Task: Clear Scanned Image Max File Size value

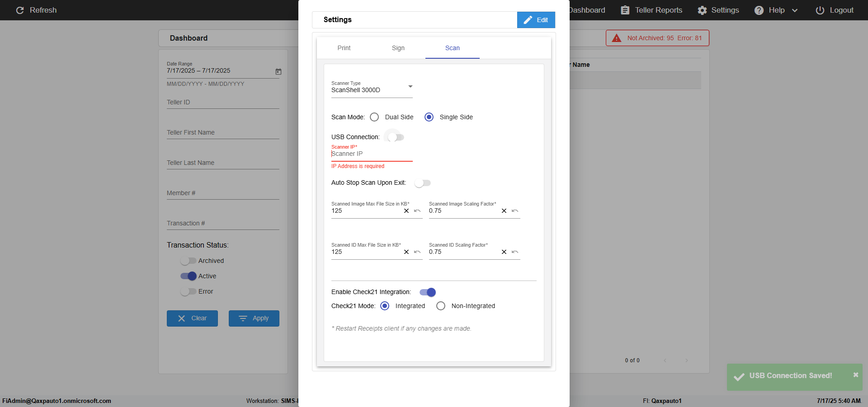Action: tap(406, 211)
